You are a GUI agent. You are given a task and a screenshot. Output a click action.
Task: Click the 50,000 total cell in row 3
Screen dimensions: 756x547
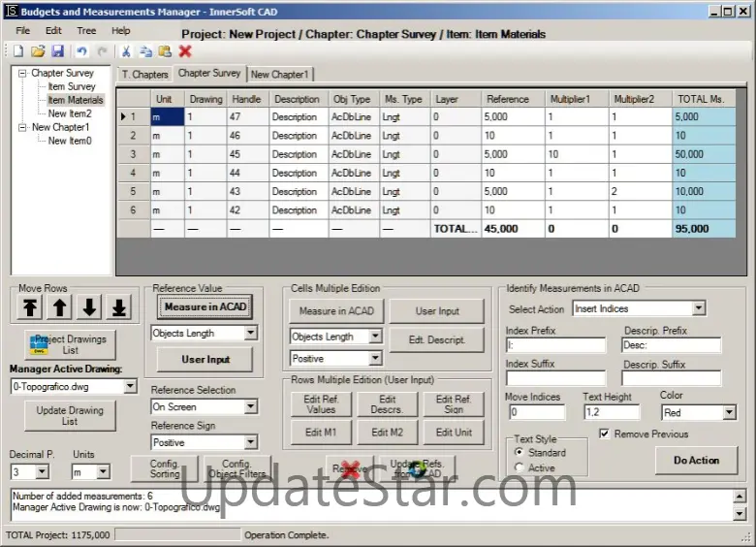coord(704,154)
